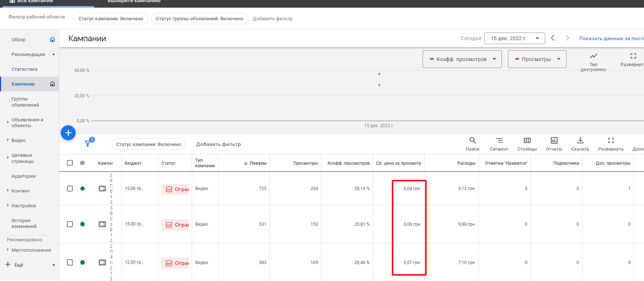Click video camera icon in 383 impressions row

click(x=102, y=263)
